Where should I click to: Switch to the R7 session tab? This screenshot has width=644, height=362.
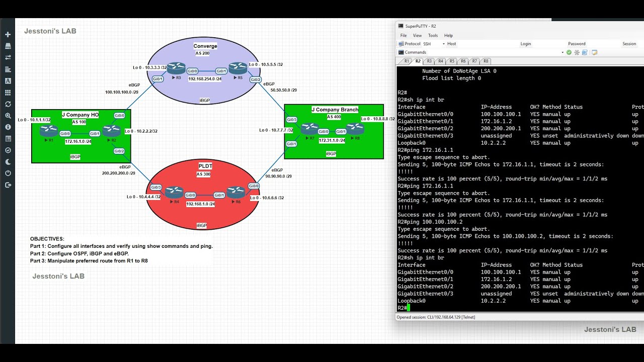coord(474,61)
